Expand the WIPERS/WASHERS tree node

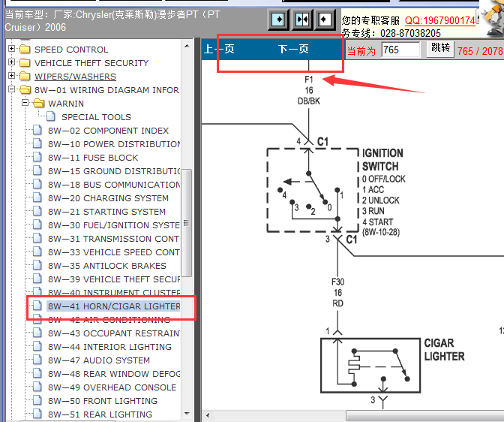tap(11, 76)
